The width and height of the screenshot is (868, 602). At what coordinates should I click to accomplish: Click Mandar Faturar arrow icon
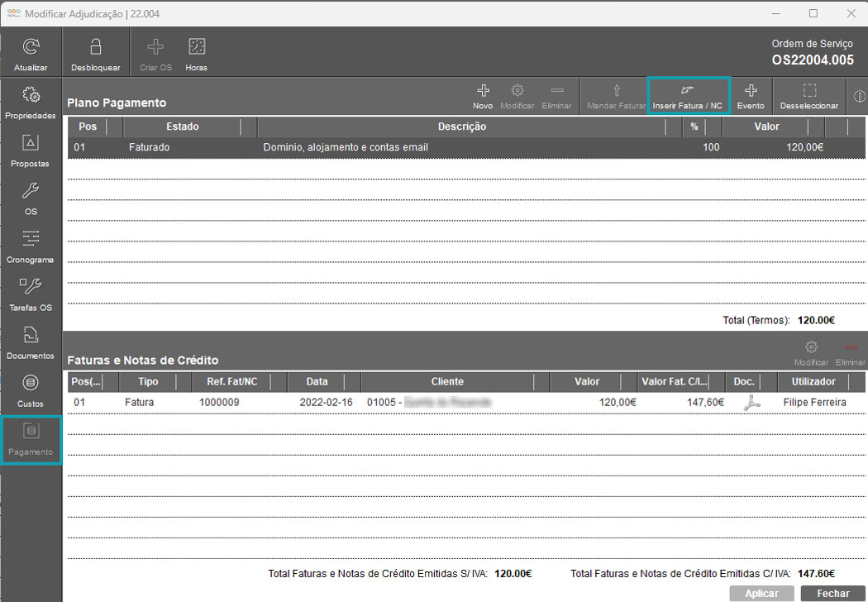617,90
